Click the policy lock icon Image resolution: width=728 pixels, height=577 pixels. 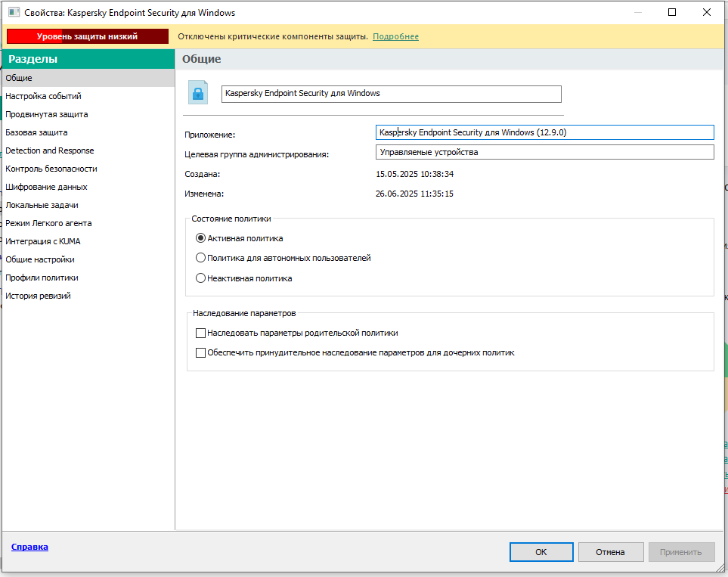tap(197, 94)
